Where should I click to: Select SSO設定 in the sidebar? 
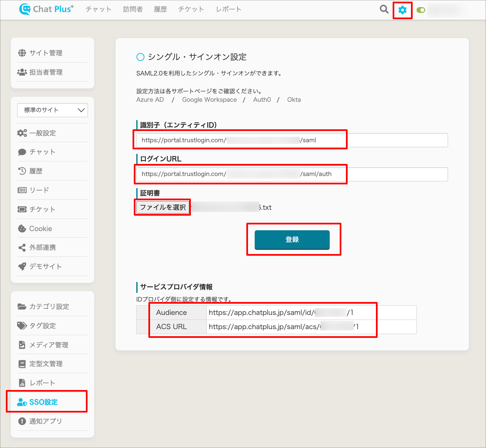point(43,402)
